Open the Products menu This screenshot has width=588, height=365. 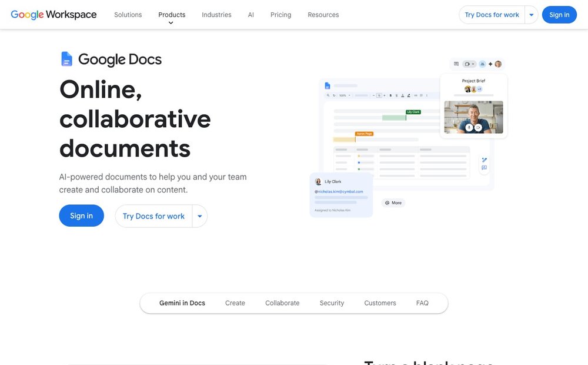(x=172, y=15)
